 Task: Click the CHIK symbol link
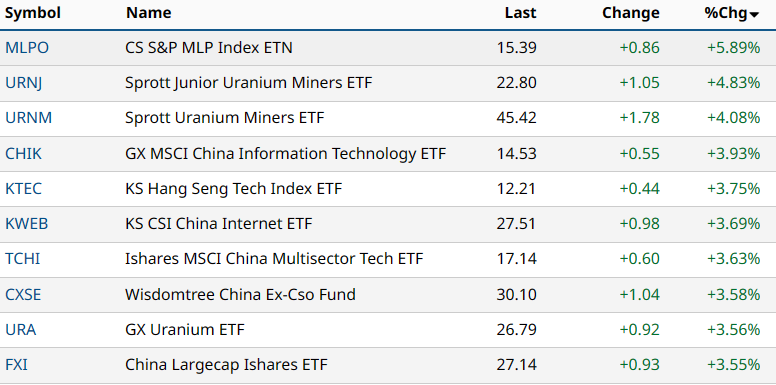[24, 154]
